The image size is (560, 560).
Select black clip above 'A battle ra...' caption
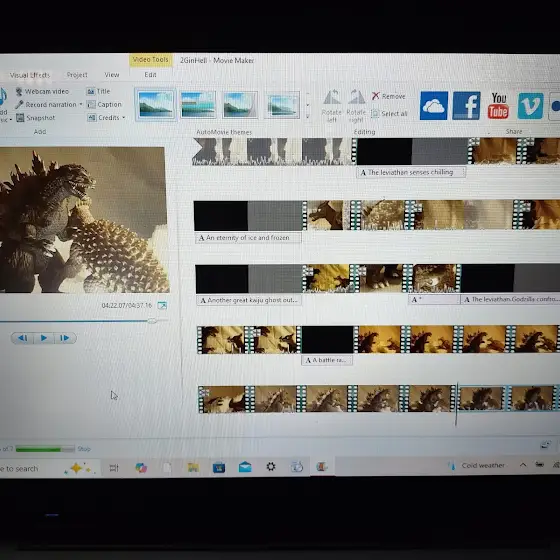tap(328, 339)
